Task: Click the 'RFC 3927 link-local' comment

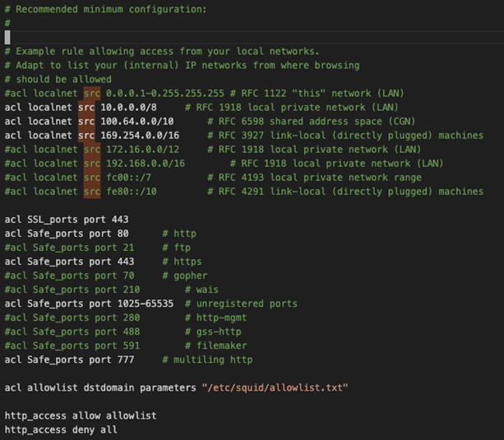Action: [x=345, y=136]
